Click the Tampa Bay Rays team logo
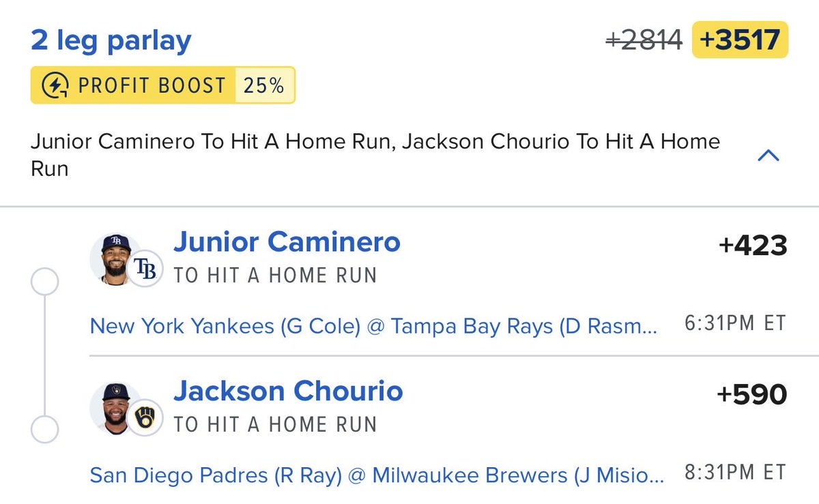 [x=145, y=271]
